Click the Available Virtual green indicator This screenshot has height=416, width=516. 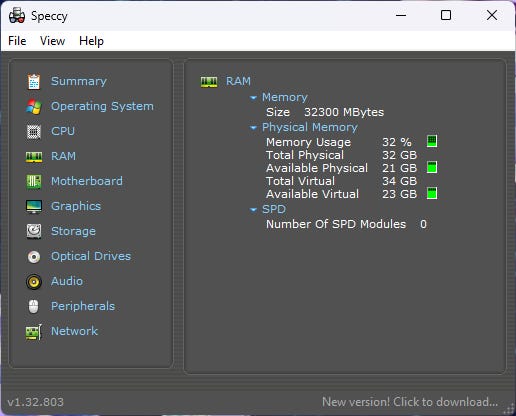(x=432, y=193)
